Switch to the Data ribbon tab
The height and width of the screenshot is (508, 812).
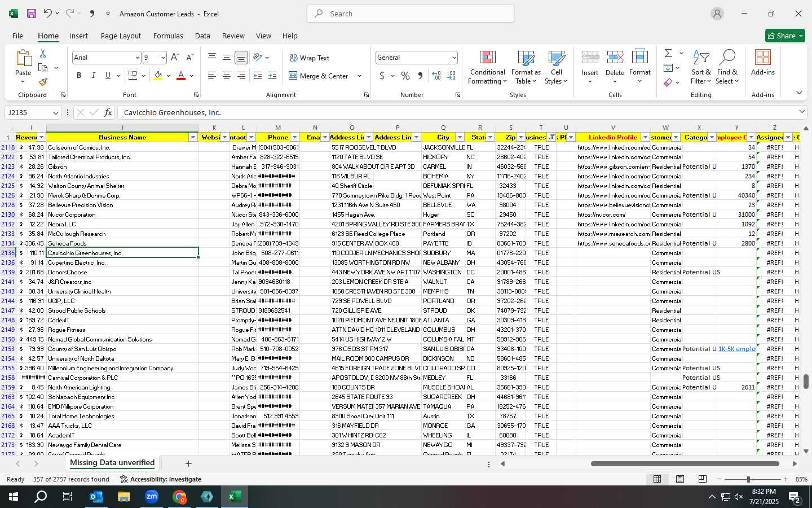tap(202, 36)
